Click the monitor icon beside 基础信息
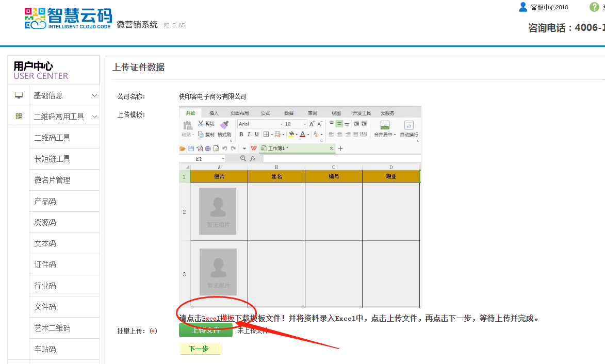 (19, 95)
